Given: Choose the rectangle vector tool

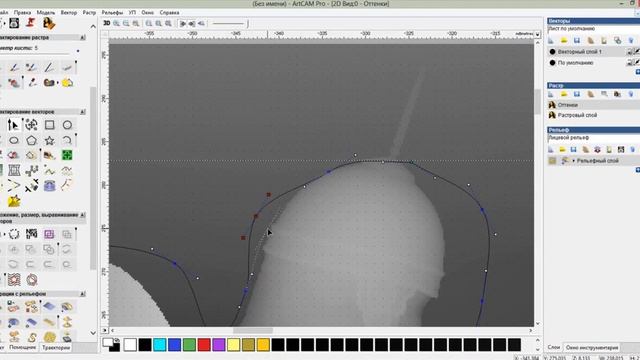Looking at the screenshot, I should [49, 124].
